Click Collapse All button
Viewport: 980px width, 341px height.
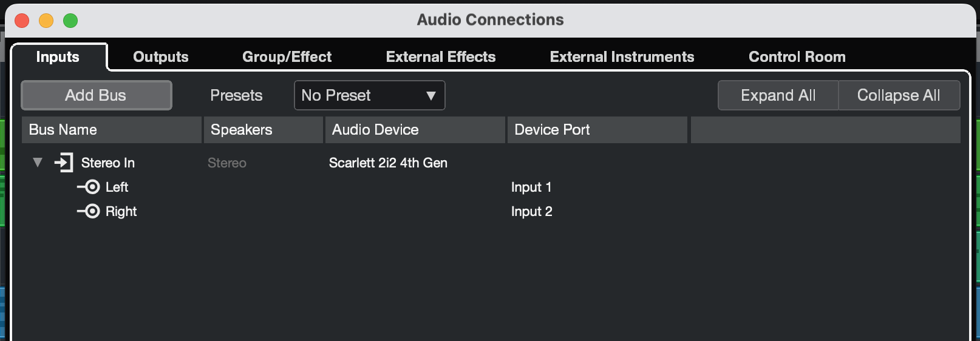(x=899, y=95)
